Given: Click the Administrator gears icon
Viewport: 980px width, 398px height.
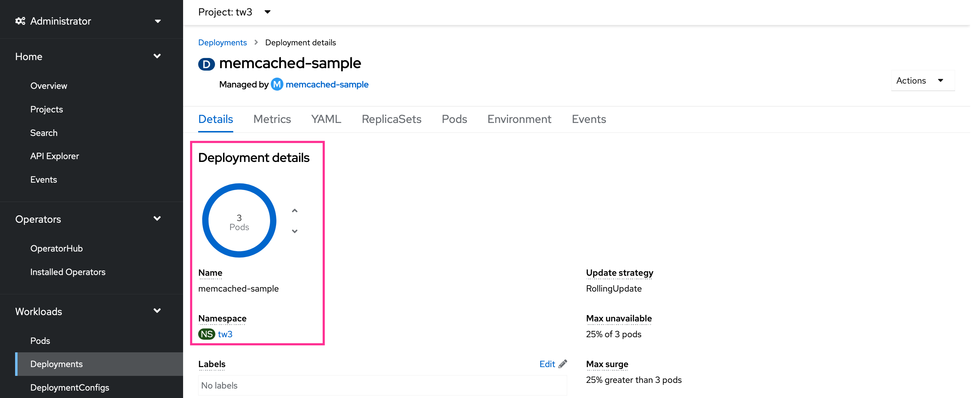Looking at the screenshot, I should (x=20, y=21).
